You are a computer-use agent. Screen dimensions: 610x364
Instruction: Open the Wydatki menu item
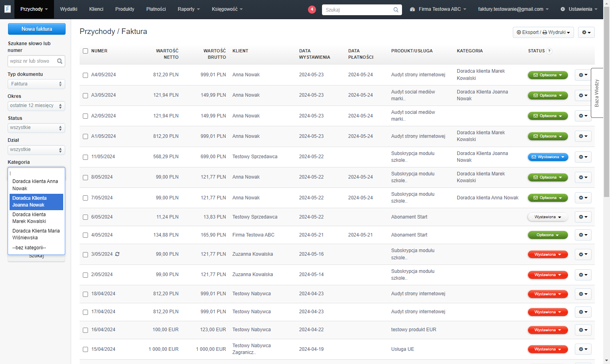[x=68, y=9]
